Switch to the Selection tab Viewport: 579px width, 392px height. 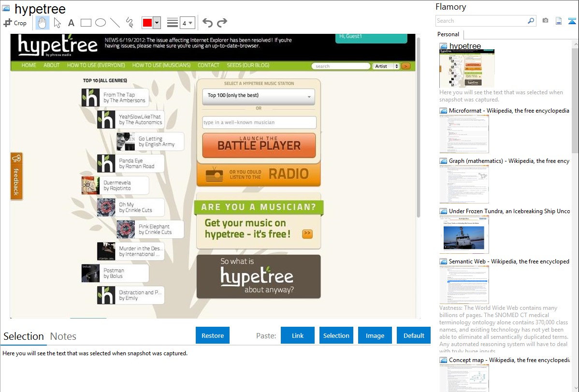pyautogui.click(x=24, y=336)
